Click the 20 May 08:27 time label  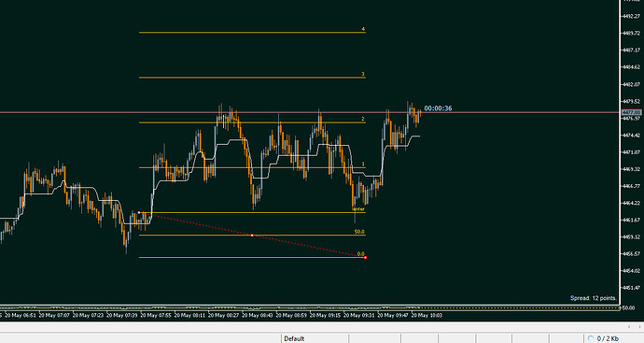coord(224,316)
